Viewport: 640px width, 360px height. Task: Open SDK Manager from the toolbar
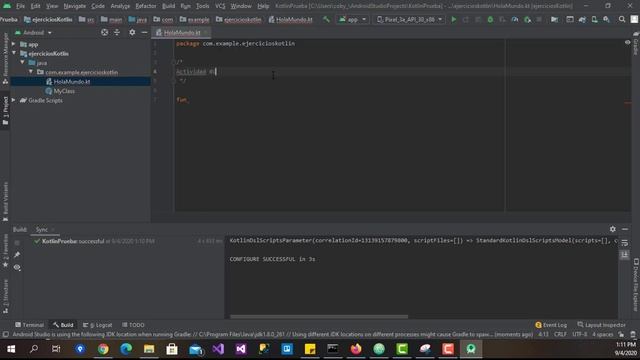pos(607,19)
